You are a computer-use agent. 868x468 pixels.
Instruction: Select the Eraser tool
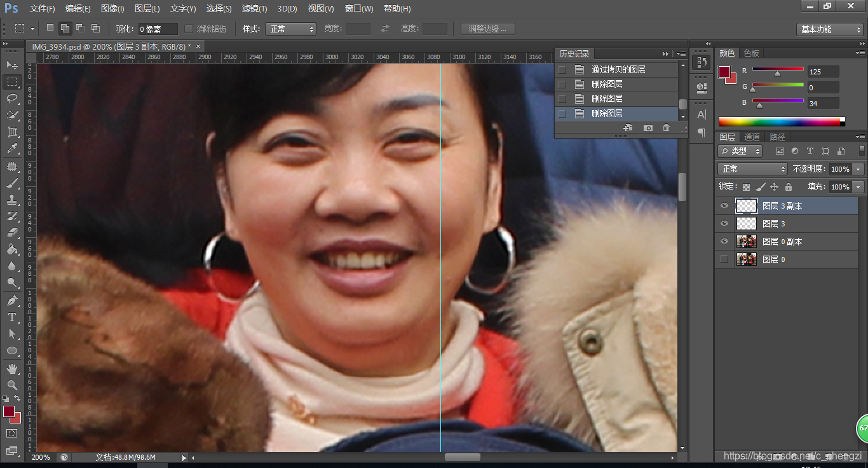point(12,233)
